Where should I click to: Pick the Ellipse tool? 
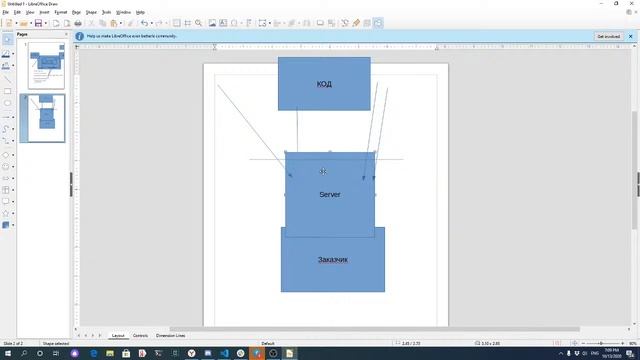[7, 103]
